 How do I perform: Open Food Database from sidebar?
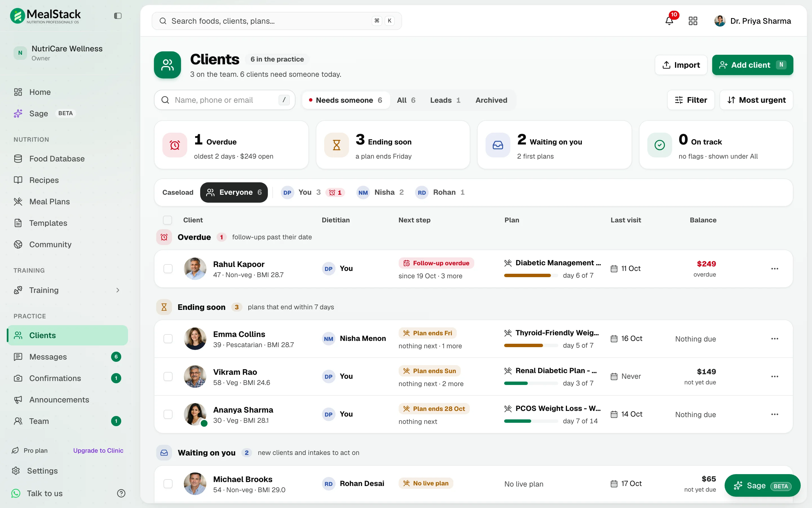67,159
